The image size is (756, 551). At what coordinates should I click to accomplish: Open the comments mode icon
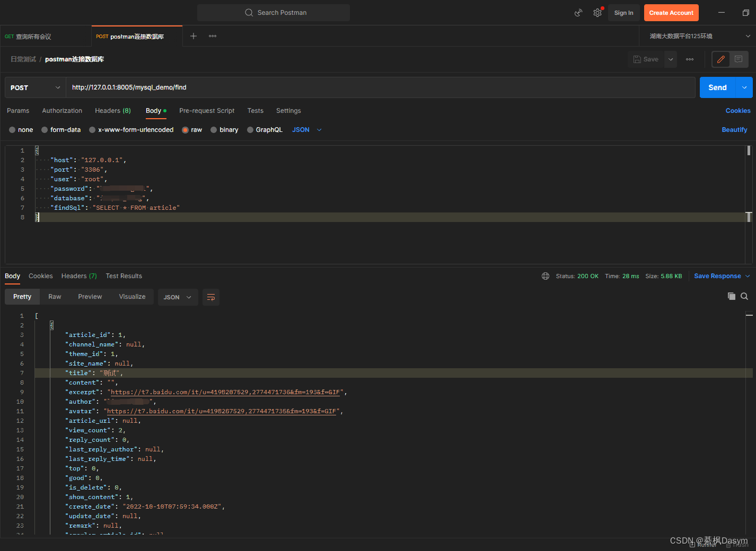coord(739,59)
